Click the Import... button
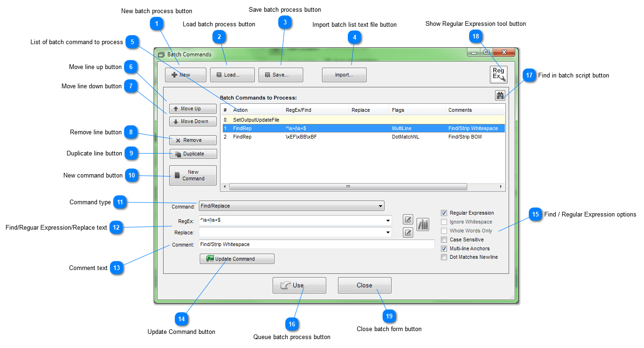644x348 pixels. pos(344,75)
